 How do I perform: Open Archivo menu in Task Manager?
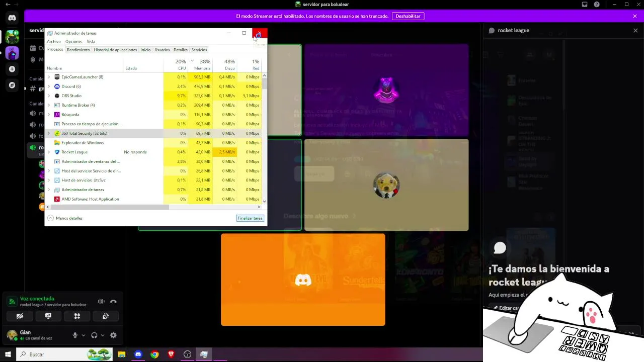coord(54,41)
